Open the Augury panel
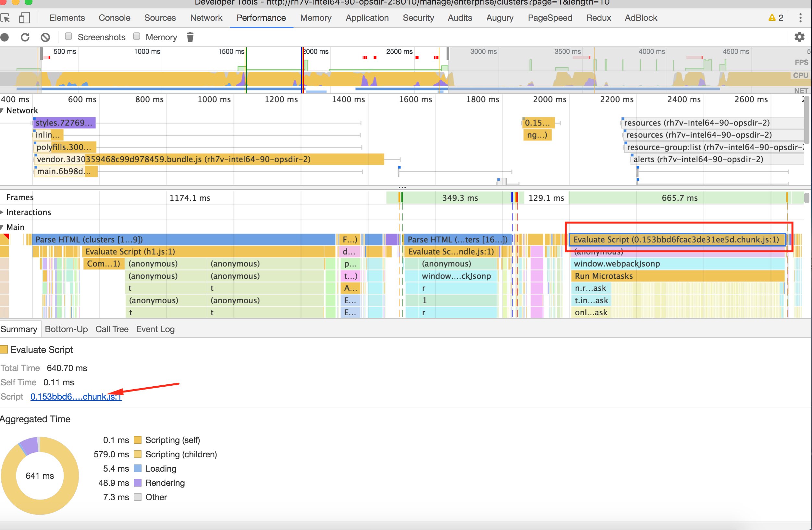 pyautogui.click(x=500, y=18)
